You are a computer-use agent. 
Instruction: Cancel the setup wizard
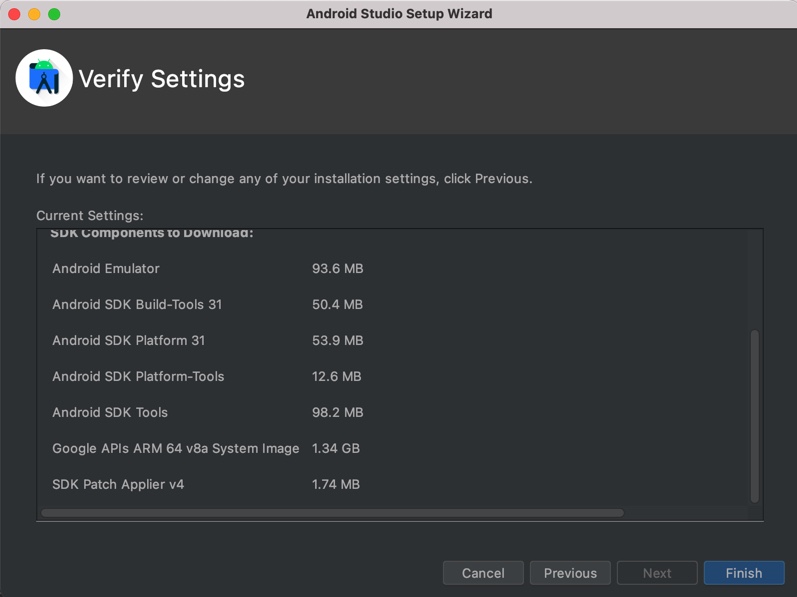483,573
